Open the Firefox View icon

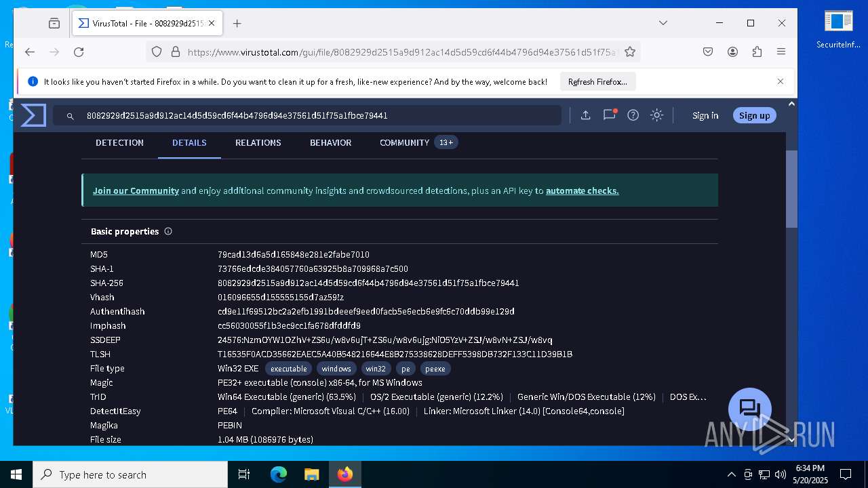pyautogui.click(x=54, y=23)
